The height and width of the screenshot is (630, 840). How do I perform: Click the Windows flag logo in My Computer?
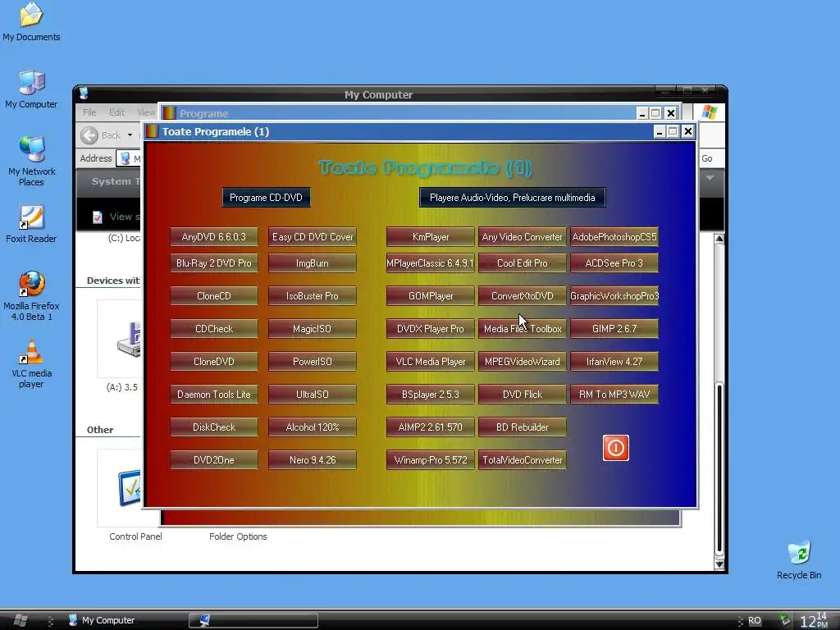click(x=710, y=112)
